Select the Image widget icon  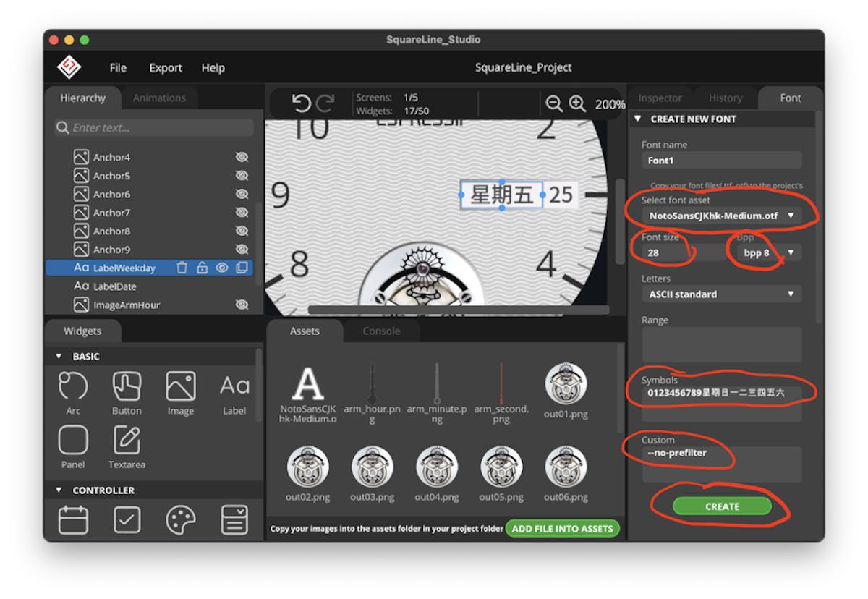[180, 386]
